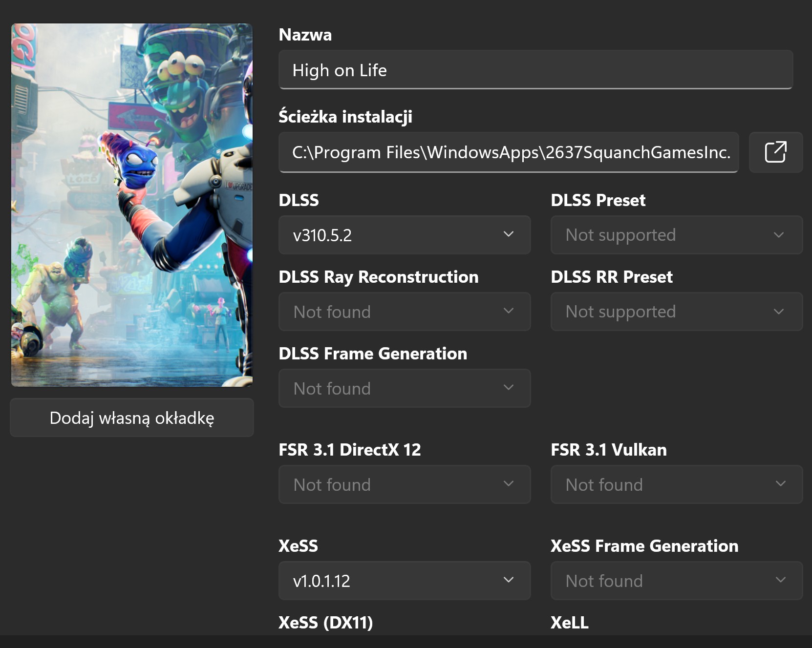
Task: Expand the DLSS Preset dropdown
Action: click(676, 235)
